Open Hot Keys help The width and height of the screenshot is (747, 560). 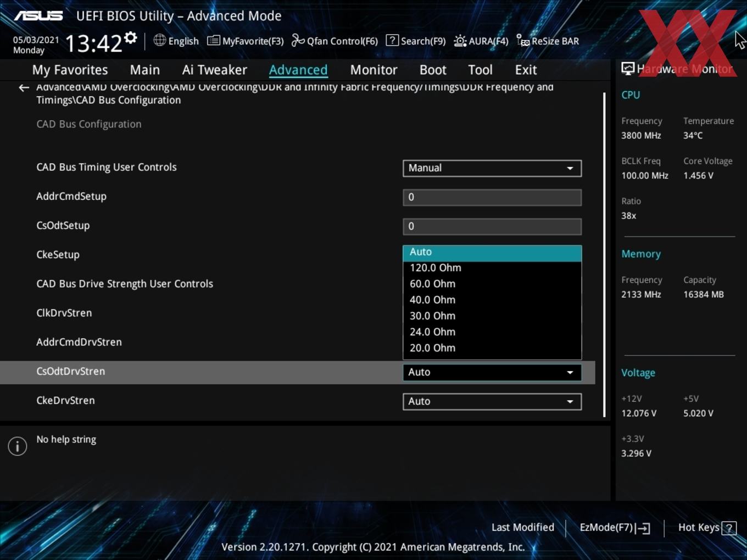tap(707, 528)
